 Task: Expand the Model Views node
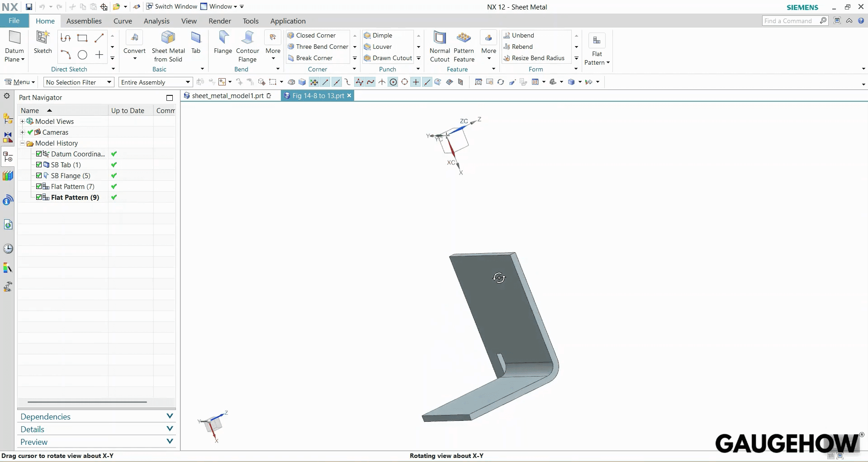(x=22, y=121)
